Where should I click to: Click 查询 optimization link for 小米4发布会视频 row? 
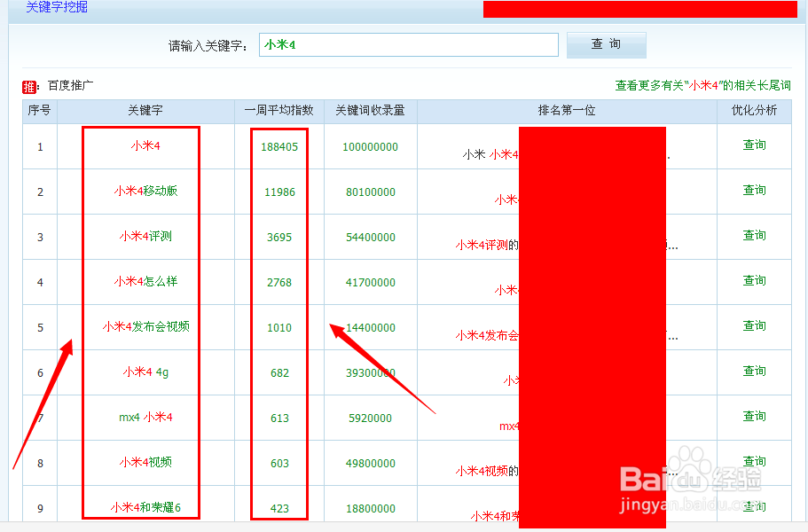point(754,326)
